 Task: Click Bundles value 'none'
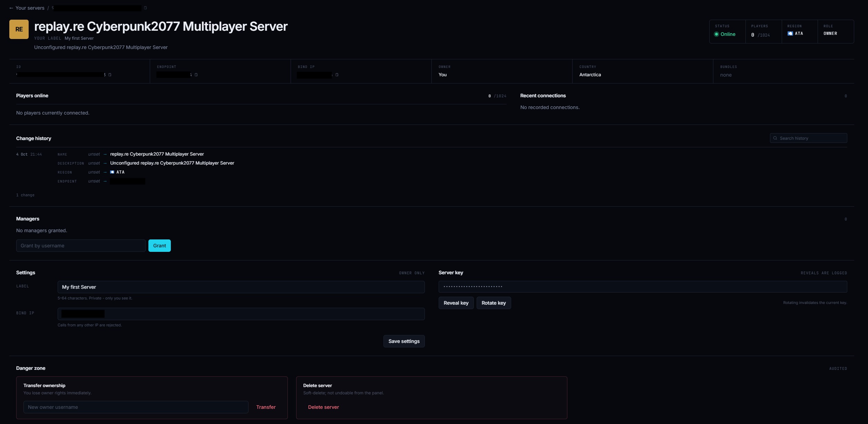click(x=726, y=75)
